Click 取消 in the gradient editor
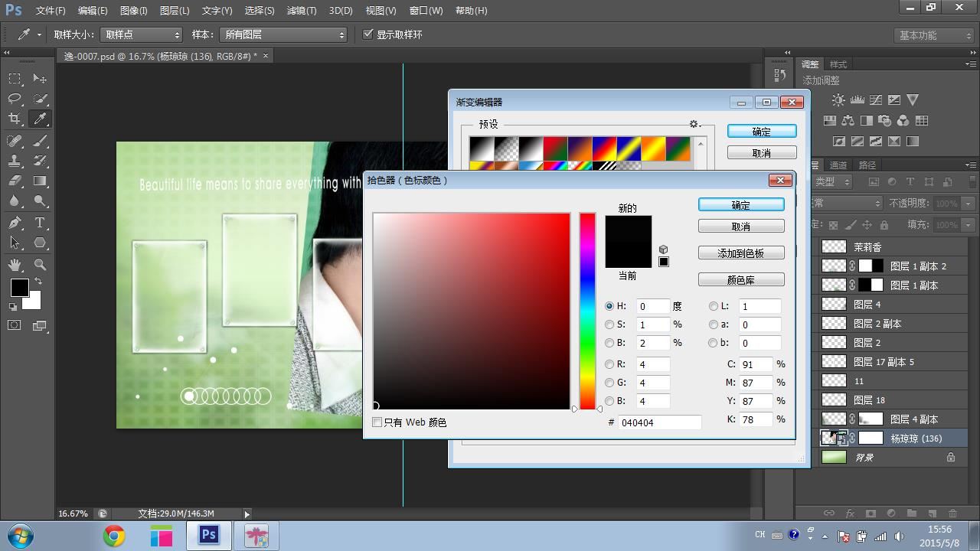This screenshot has height=551, width=980. point(762,153)
